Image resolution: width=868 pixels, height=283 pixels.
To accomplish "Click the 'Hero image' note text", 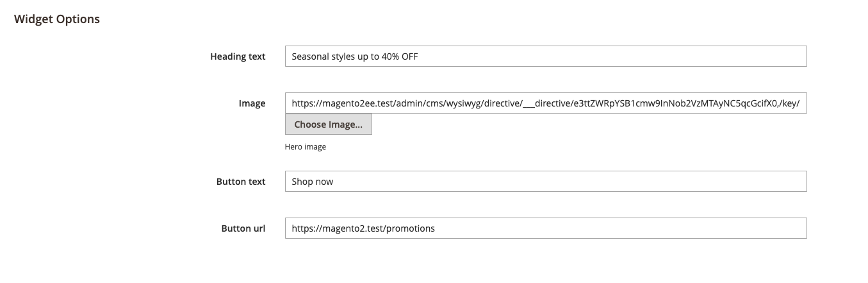I will (x=306, y=147).
